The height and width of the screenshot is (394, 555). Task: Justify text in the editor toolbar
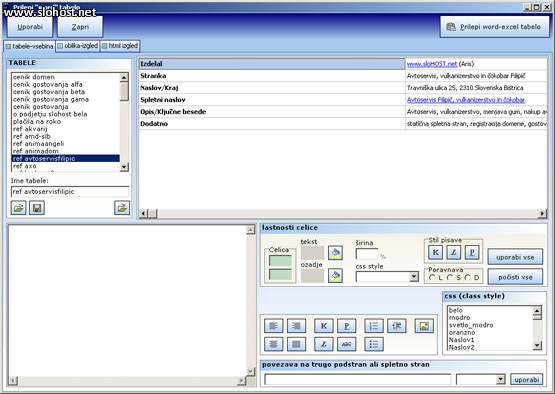tap(297, 344)
